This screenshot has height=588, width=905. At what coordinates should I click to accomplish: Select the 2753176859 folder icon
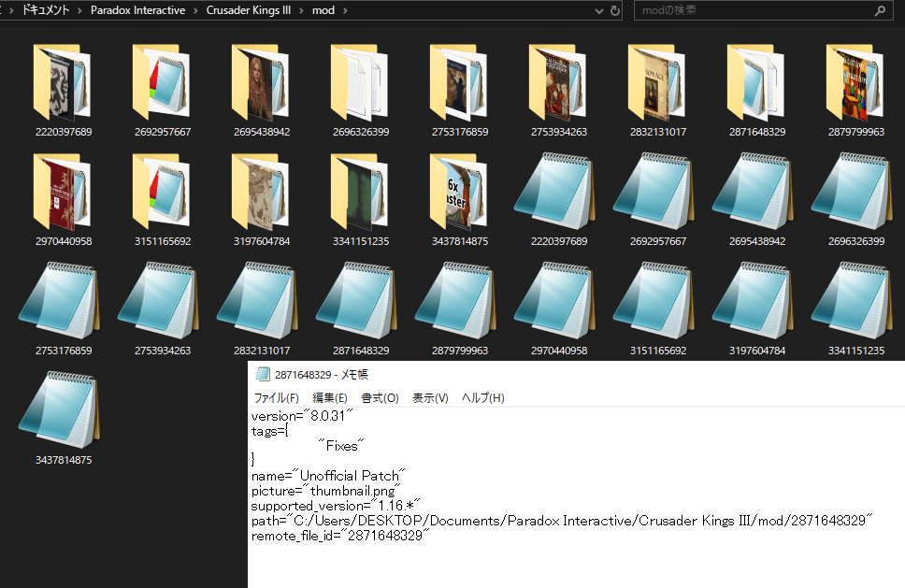point(459,82)
